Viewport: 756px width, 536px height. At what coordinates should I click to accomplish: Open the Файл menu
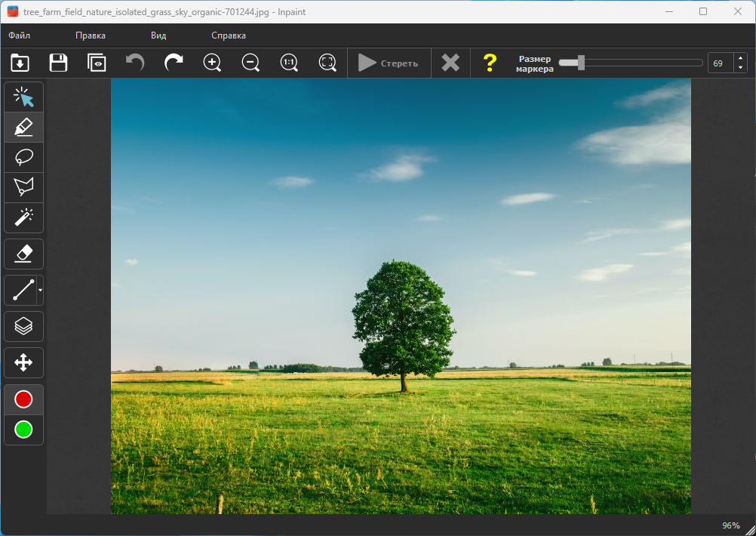pyautogui.click(x=20, y=35)
